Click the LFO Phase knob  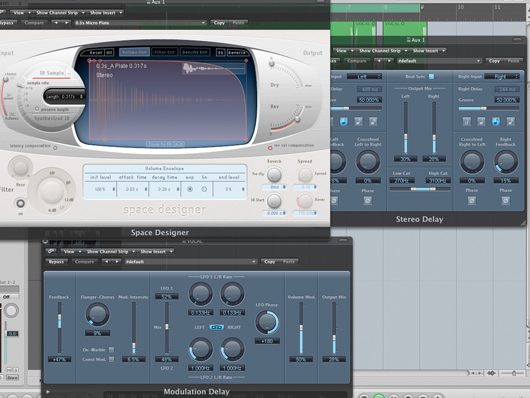click(267, 323)
